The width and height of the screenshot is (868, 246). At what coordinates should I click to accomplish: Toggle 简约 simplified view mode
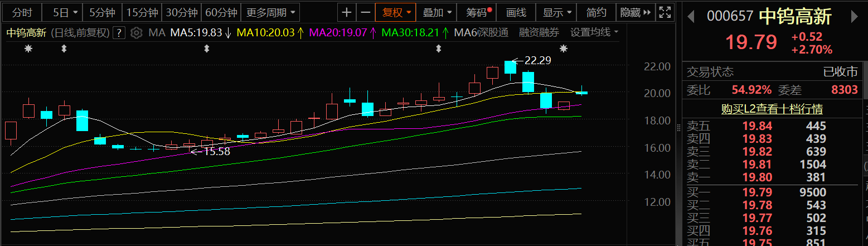click(x=597, y=12)
